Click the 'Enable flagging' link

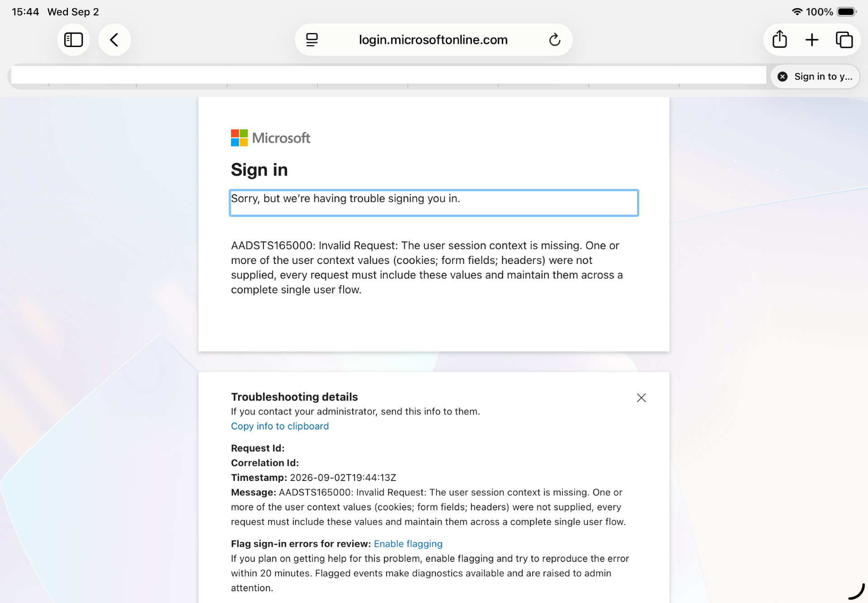408,544
